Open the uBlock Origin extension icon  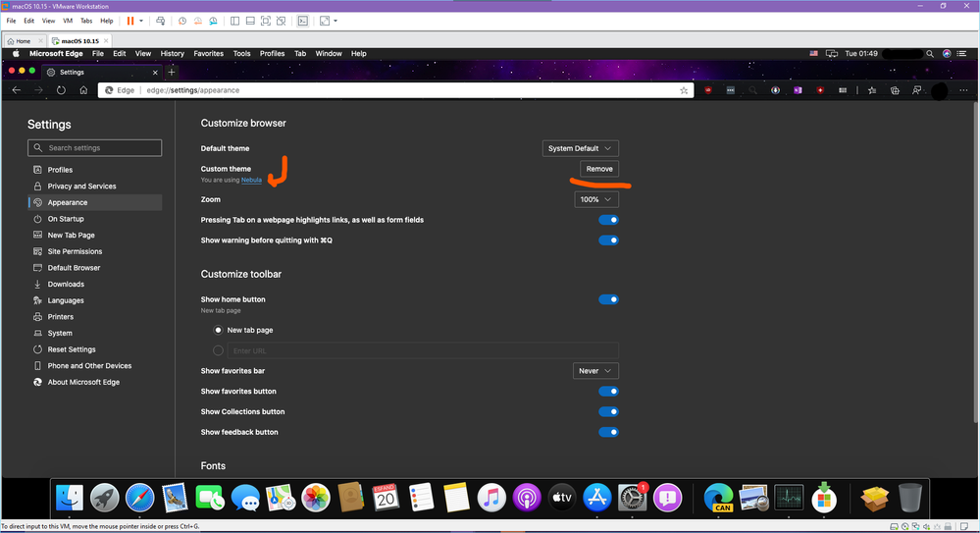click(x=707, y=90)
